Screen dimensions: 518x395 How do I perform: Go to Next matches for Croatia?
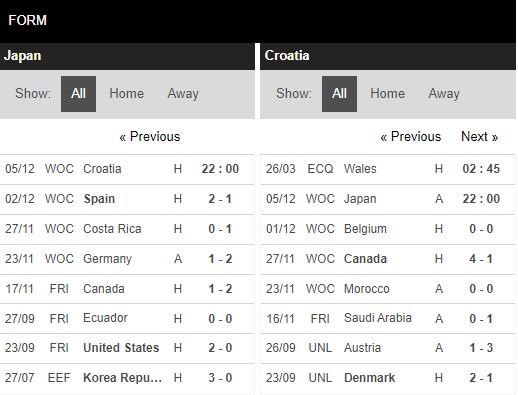pos(479,137)
